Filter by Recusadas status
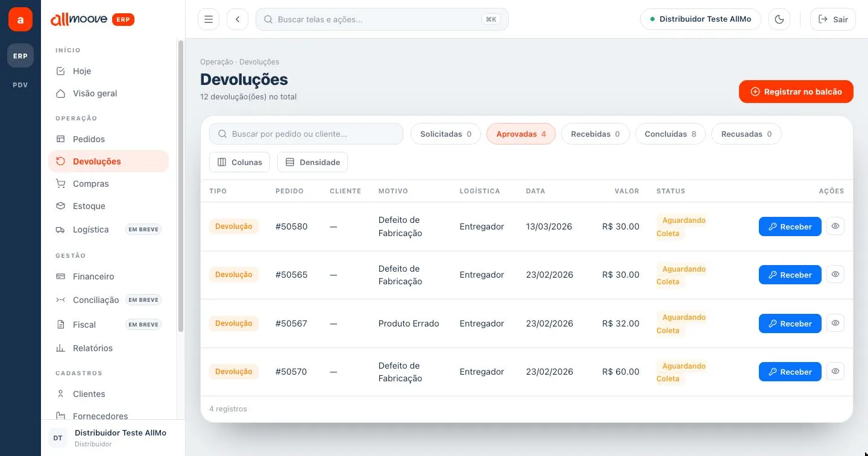Image resolution: width=868 pixels, height=456 pixels. pyautogui.click(x=746, y=134)
